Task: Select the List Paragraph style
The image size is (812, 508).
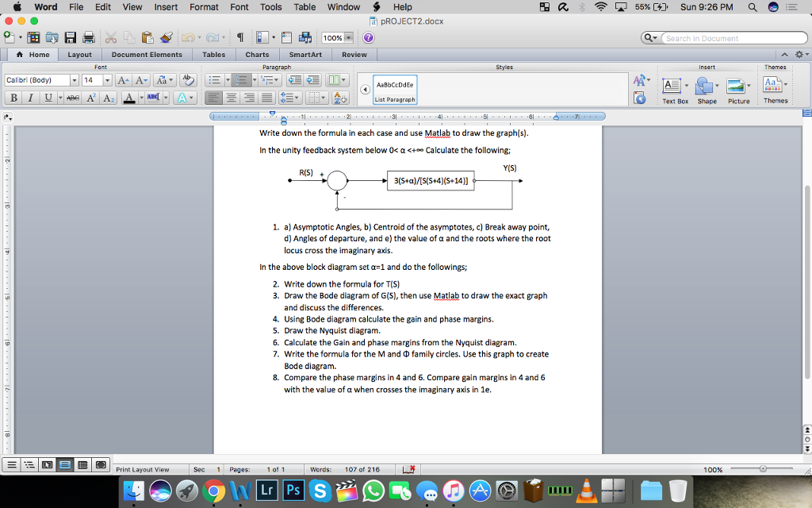Action: pyautogui.click(x=394, y=89)
